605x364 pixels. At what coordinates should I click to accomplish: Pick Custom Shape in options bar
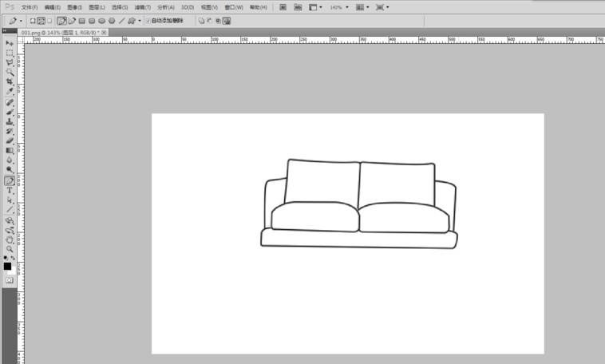[x=132, y=21]
